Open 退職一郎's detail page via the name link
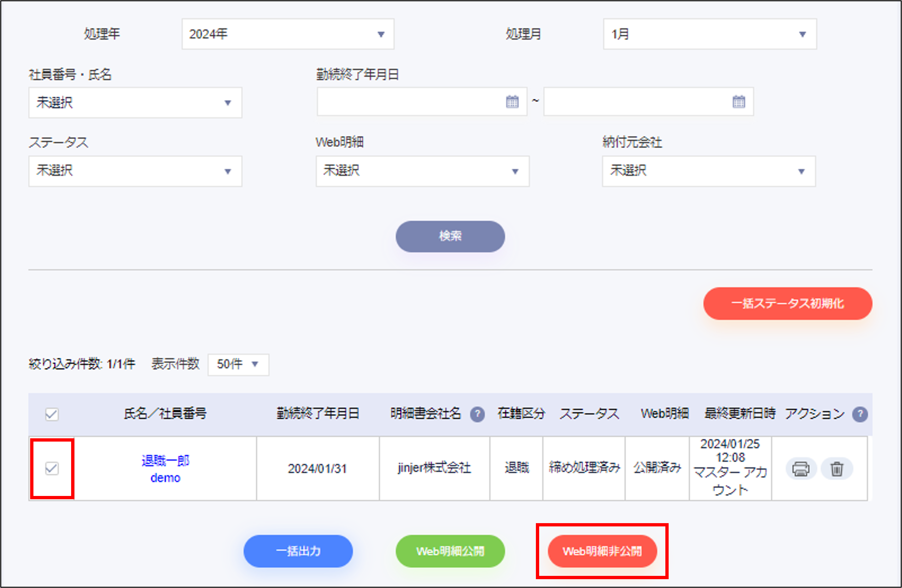The width and height of the screenshot is (902, 588). (165, 461)
